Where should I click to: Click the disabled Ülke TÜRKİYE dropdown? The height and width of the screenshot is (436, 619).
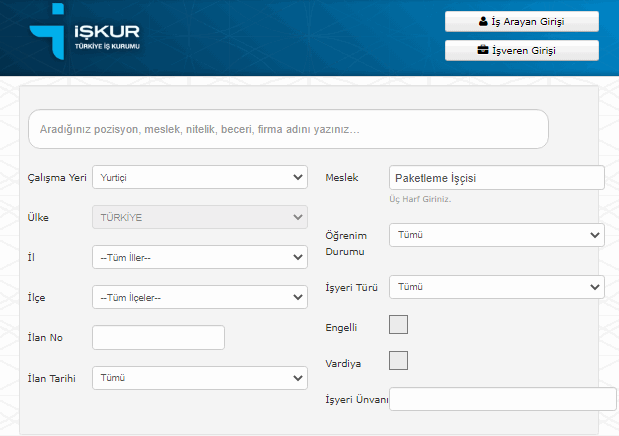pyautogui.click(x=199, y=217)
